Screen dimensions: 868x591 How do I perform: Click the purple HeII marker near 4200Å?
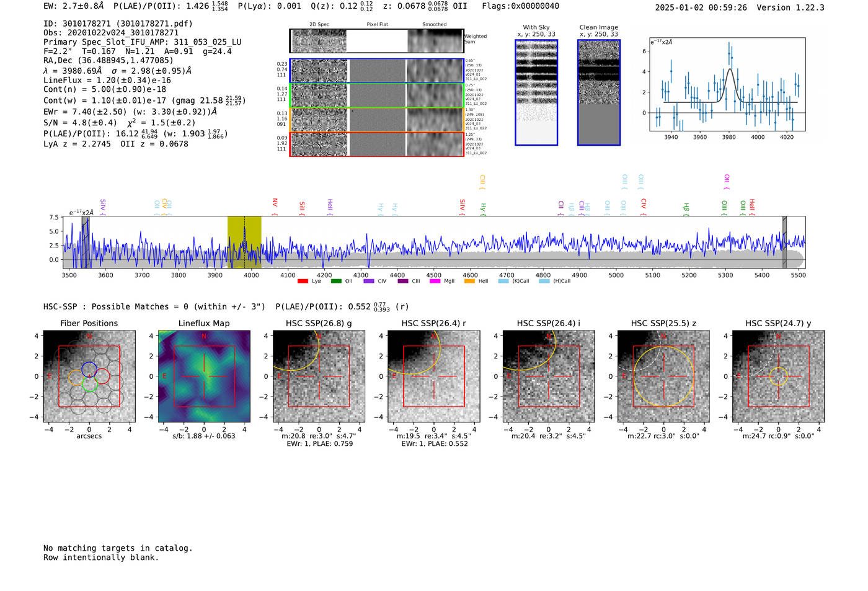click(x=330, y=207)
